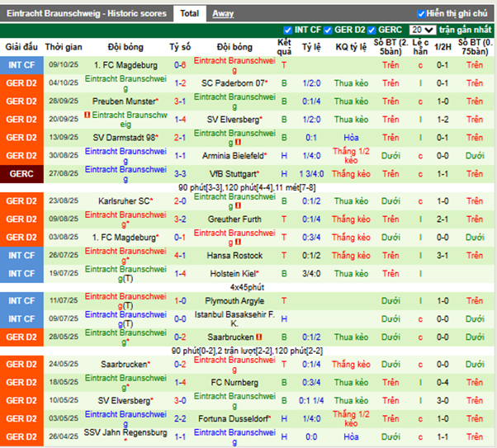The image size is (497, 448).
Task: Click Thắng 1/2 kèo on 03/05/25 row
Action: [351, 419]
